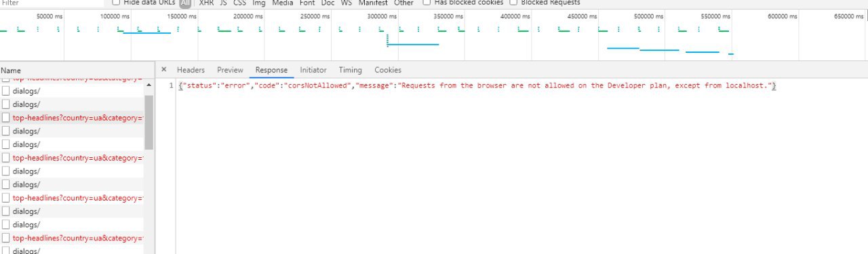This screenshot has height=254, width=868.
Task: Filter requests by CSS
Action: click(239, 3)
